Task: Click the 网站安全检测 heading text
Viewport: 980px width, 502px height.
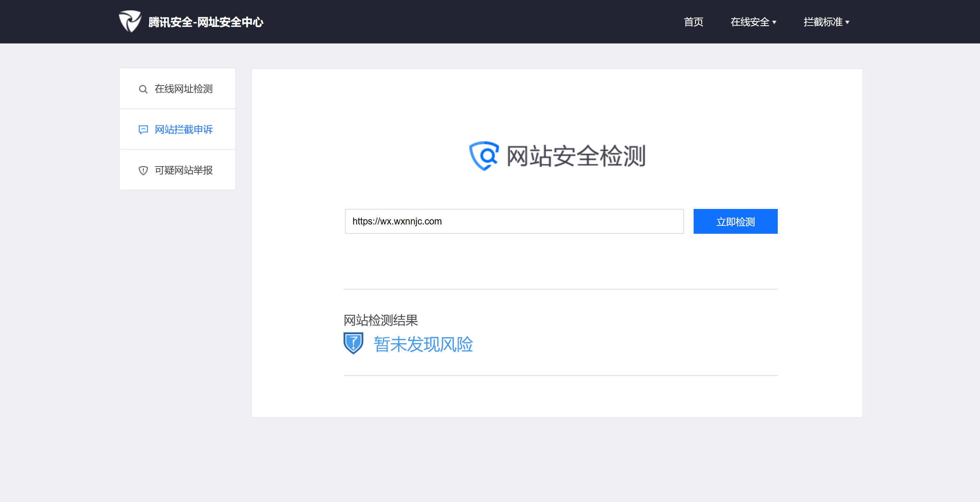Action: (575, 156)
